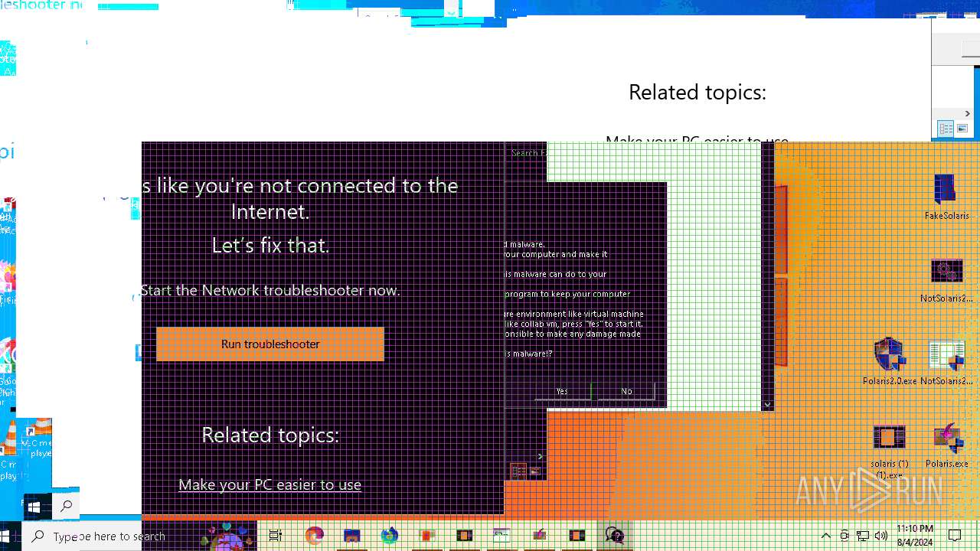
Task: Click the down arrow of the dark window scrollbar
Action: (768, 405)
